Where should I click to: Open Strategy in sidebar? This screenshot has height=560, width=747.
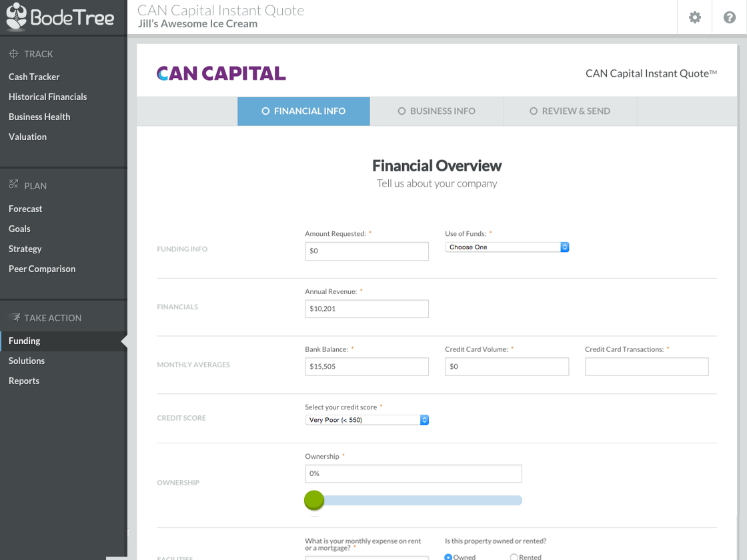[x=25, y=249]
